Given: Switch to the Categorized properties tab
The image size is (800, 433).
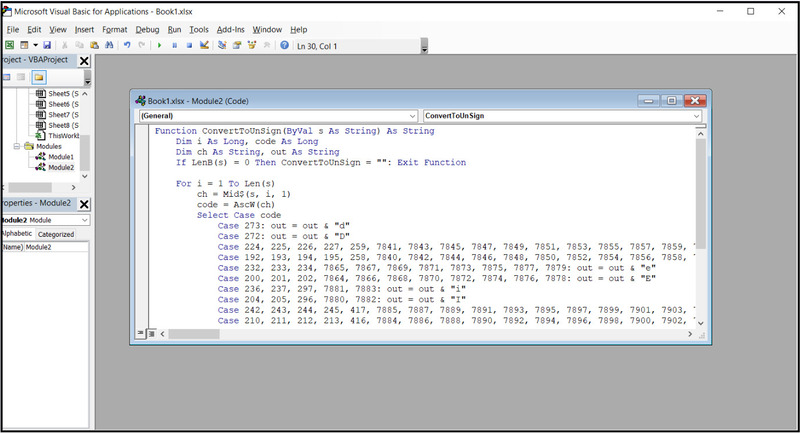Looking at the screenshot, I should coord(56,234).
